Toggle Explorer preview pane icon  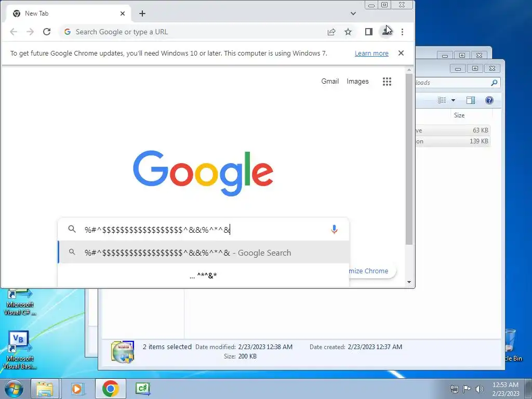point(471,100)
